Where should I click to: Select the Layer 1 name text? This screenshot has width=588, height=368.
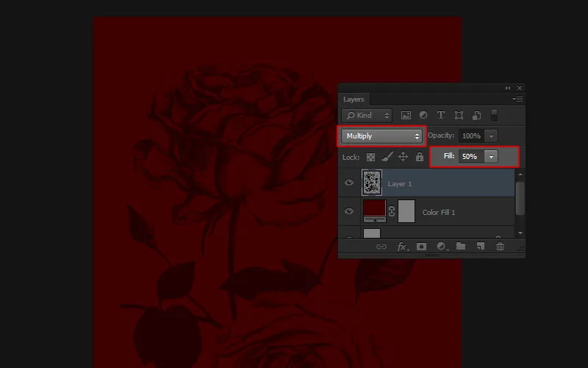(400, 183)
